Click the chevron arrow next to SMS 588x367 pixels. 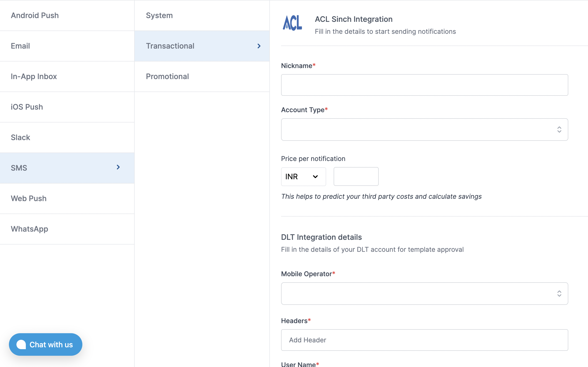[118, 167]
